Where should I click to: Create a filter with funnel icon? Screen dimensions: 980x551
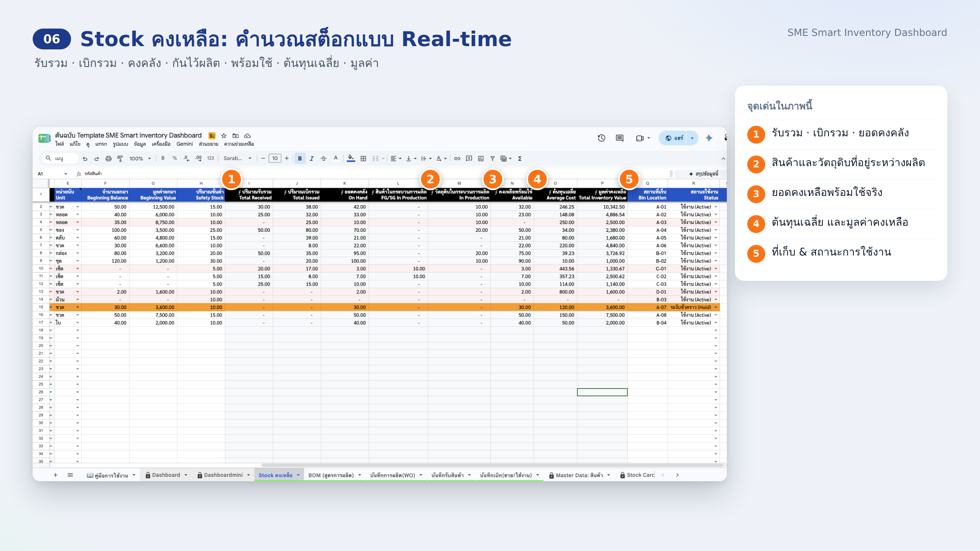click(x=492, y=158)
